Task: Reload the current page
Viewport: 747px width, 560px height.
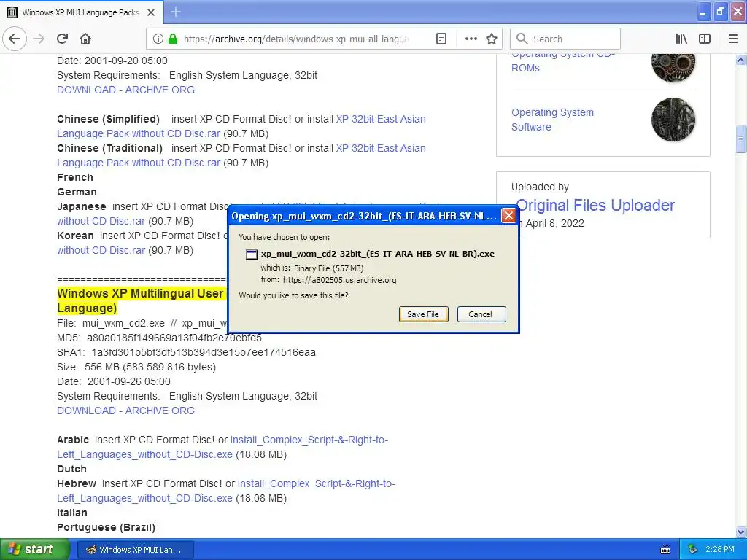Action: coord(63,39)
